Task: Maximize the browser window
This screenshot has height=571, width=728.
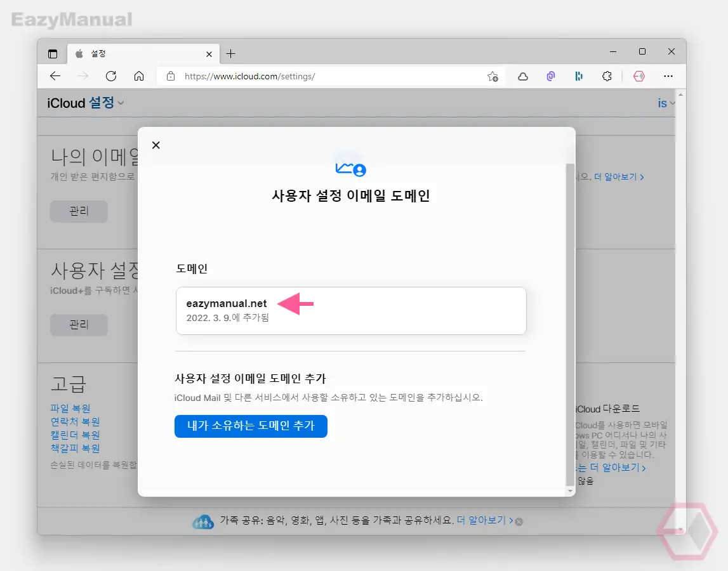Action: click(642, 51)
